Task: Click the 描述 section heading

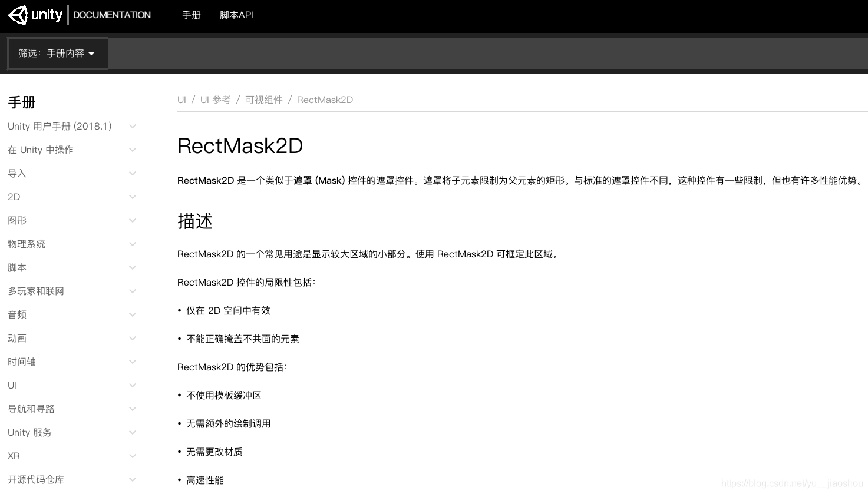Action: [x=195, y=221]
